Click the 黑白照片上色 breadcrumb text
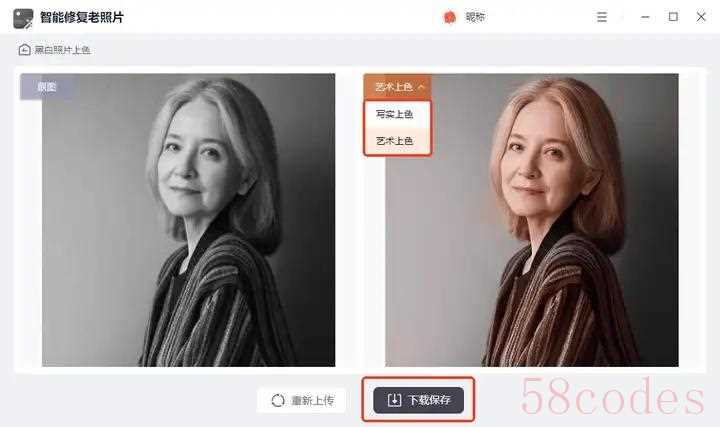Viewport: 720px width, 427px height. (62, 50)
